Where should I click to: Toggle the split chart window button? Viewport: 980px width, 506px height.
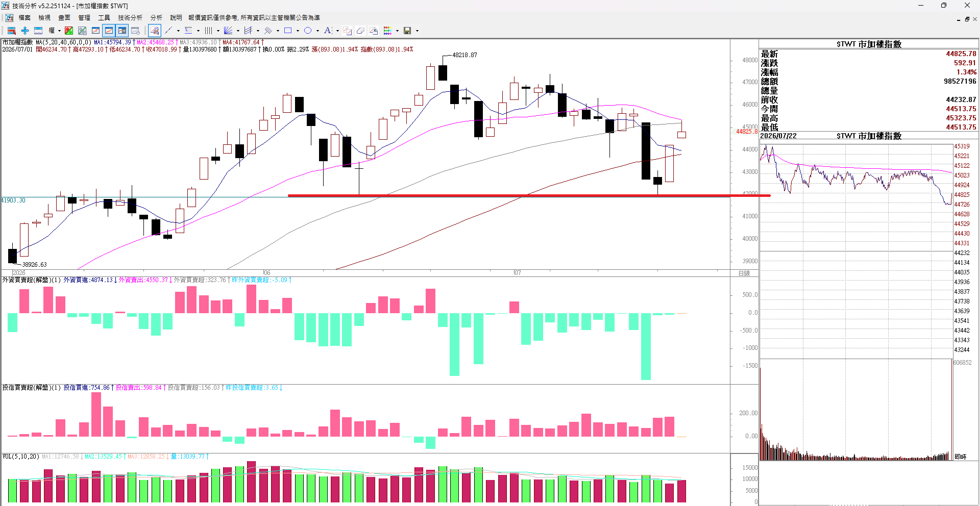[122, 31]
